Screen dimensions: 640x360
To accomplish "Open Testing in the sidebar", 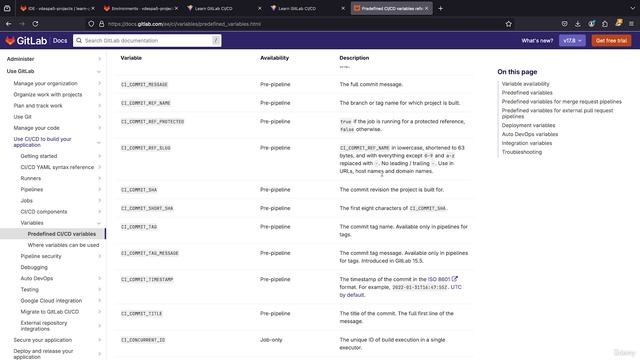I will coord(29,289).
